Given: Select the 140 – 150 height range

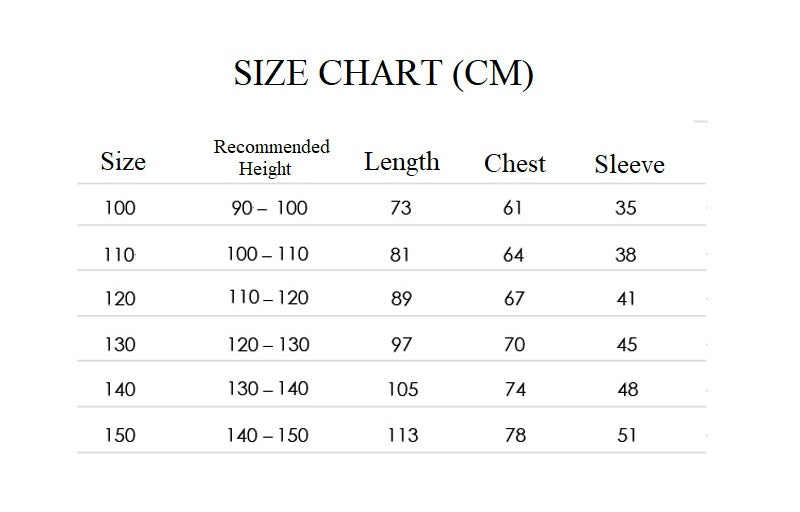Looking at the screenshot, I should tap(268, 435).
